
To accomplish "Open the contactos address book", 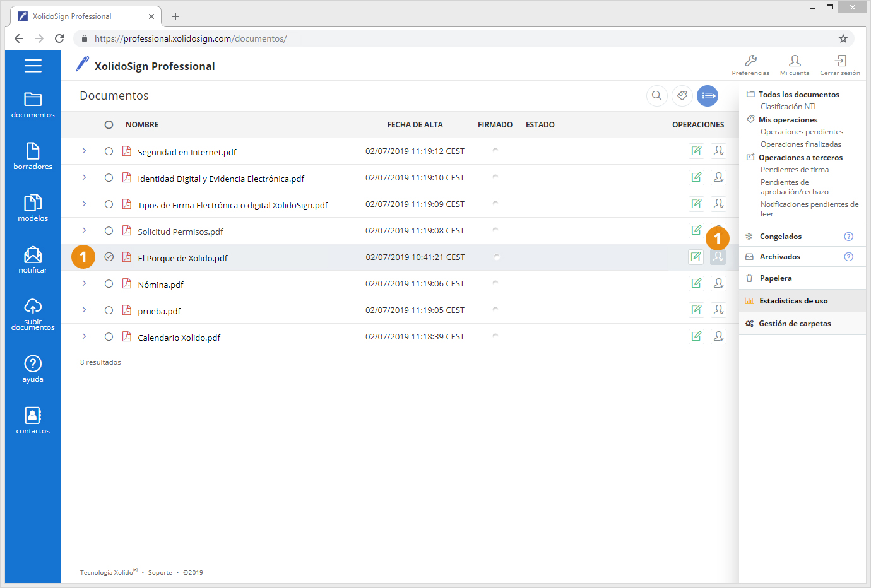I will point(33,421).
